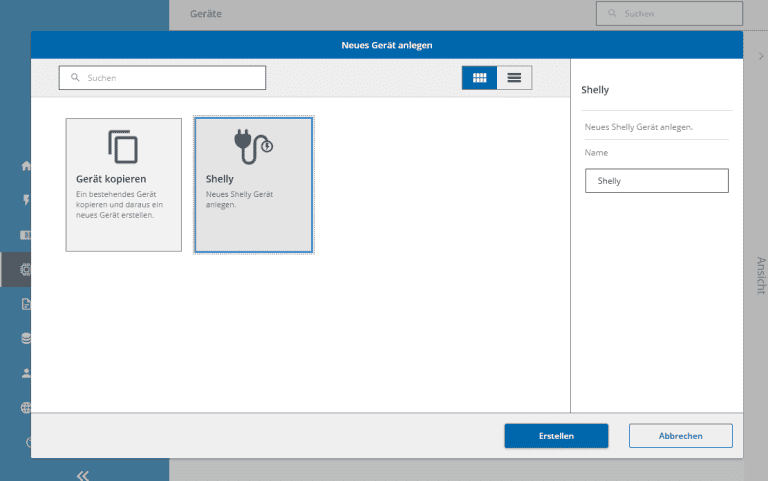This screenshot has width=768, height=481.
Task: Open the devices chip icon in sidebar
Action: point(25,269)
